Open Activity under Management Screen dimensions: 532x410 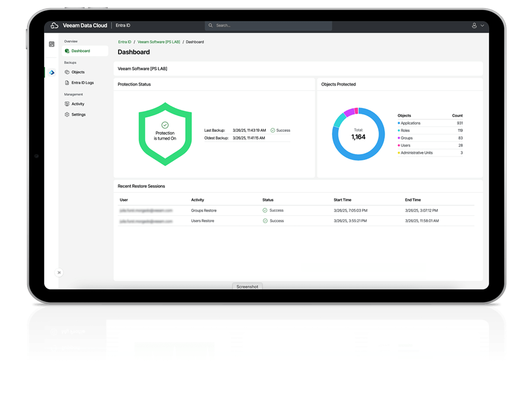point(78,104)
